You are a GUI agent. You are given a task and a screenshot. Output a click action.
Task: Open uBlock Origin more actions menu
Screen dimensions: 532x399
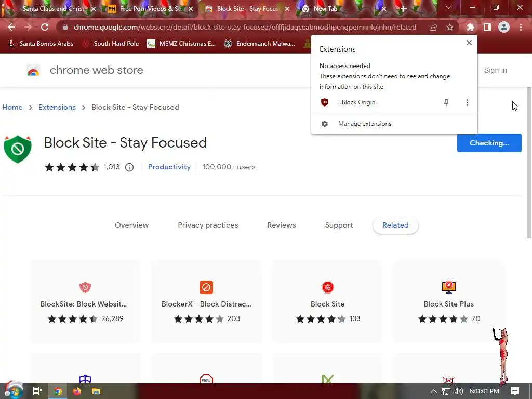coord(467,102)
